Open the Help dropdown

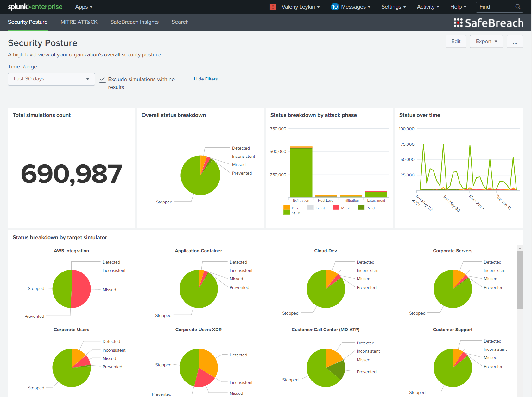pyautogui.click(x=459, y=7)
